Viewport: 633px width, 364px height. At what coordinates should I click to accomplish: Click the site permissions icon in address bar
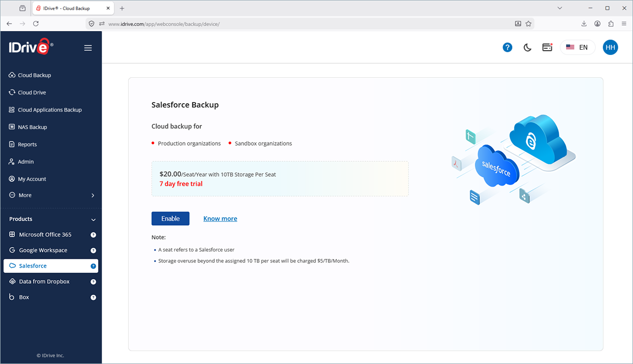click(x=102, y=24)
